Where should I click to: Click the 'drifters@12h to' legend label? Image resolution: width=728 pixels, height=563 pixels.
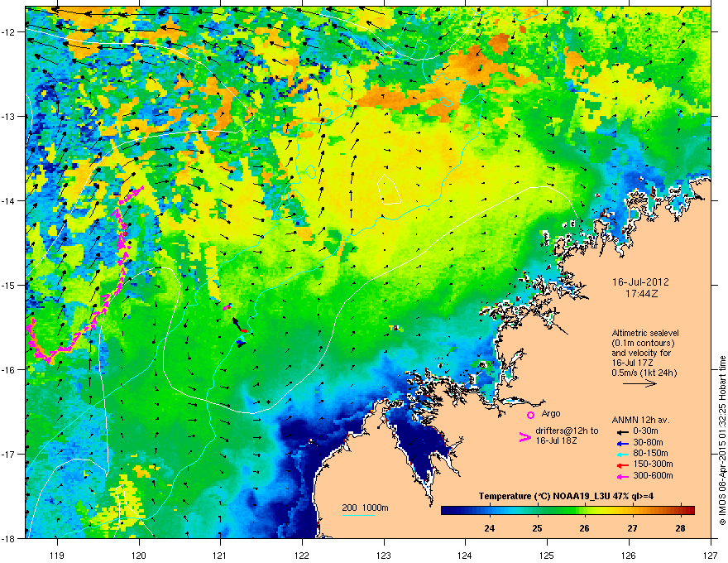coord(567,431)
